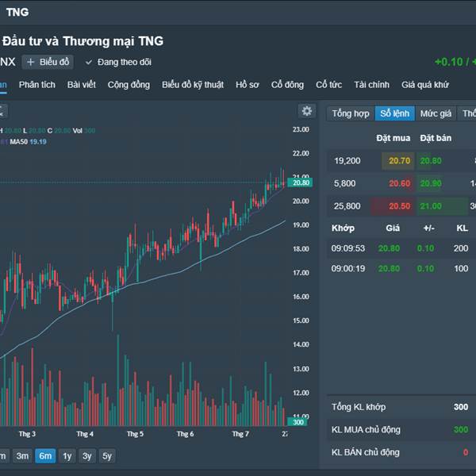Click the plus Biểu đồ button
This screenshot has width=476, height=476.
48,62
